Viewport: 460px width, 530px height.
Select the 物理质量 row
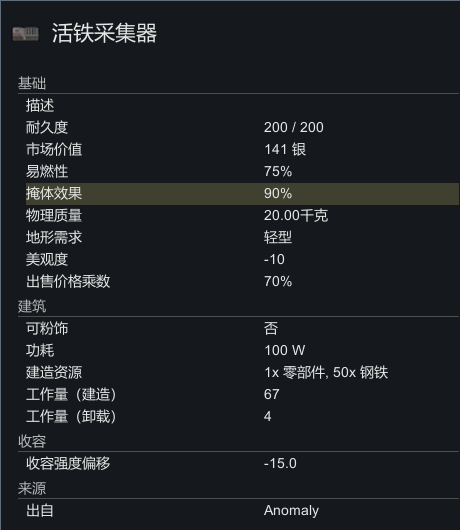242,216
